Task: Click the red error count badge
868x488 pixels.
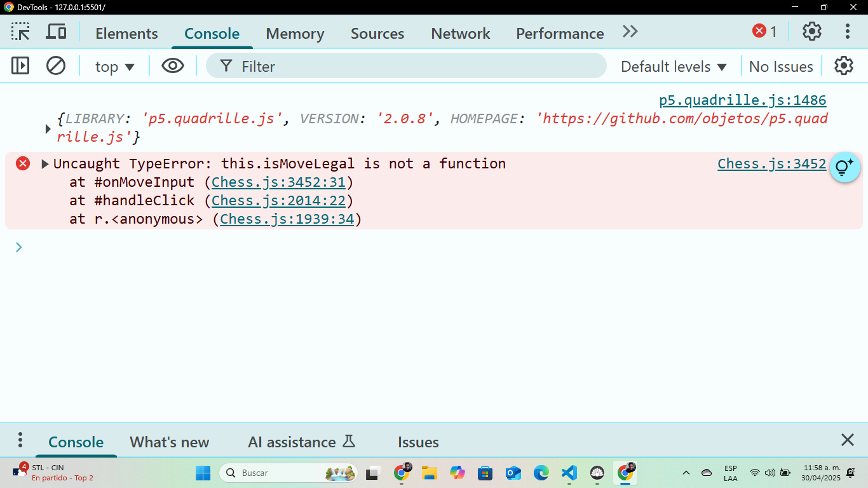Action: [x=764, y=31]
